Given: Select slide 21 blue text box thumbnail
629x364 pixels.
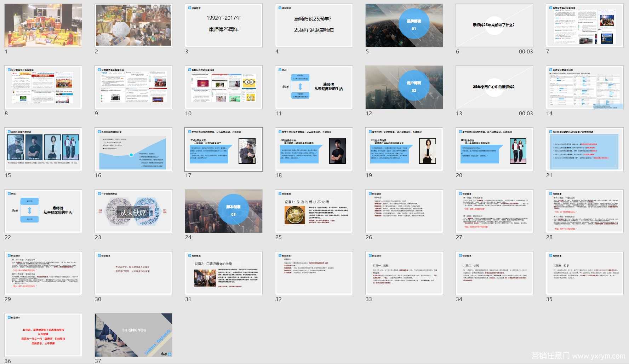Looking at the screenshot, I should (x=585, y=149).
